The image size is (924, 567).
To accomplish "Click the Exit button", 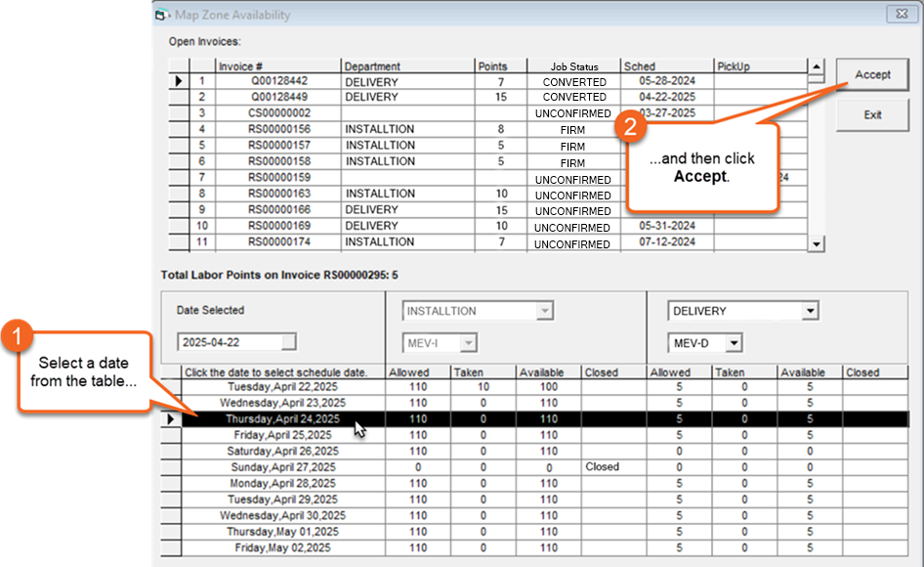I will pos(872,115).
